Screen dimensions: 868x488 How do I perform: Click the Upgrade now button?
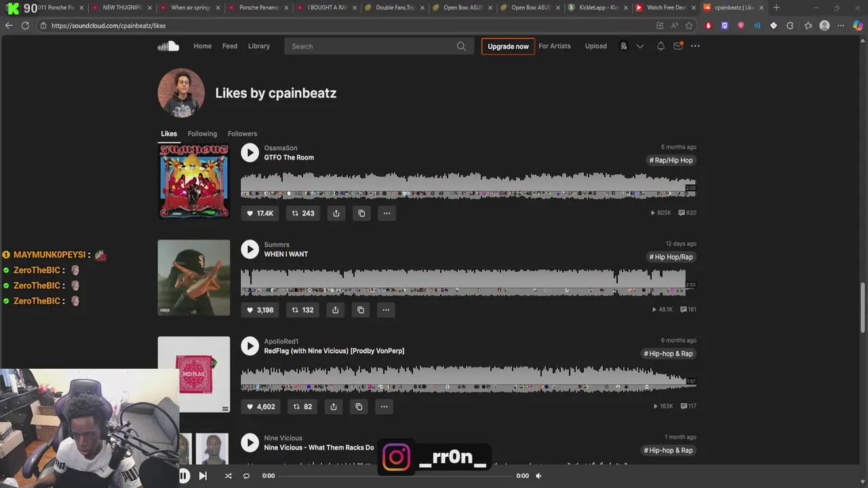[x=508, y=46]
